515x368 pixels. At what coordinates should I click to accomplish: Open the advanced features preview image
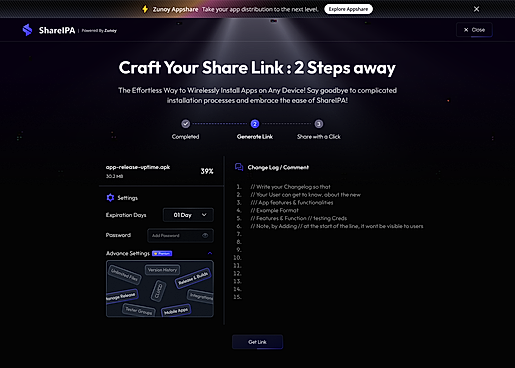tap(160, 289)
